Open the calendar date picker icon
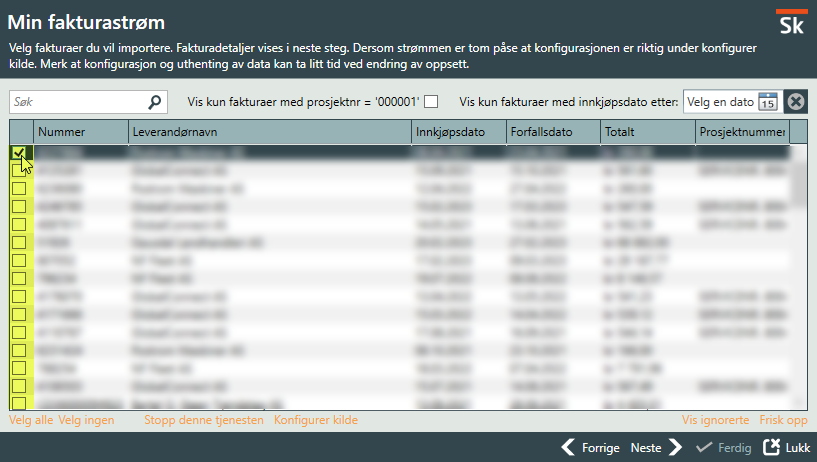 [767, 102]
